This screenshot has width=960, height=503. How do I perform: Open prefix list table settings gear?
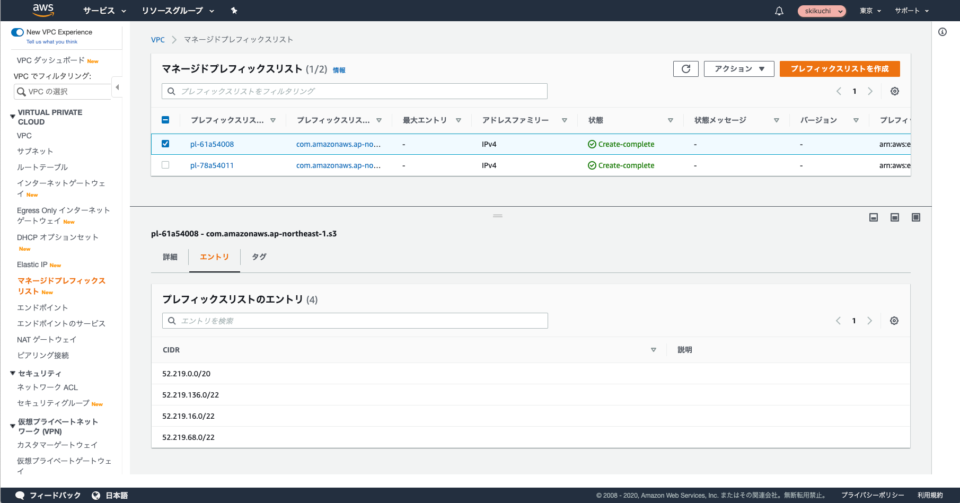coord(894,91)
